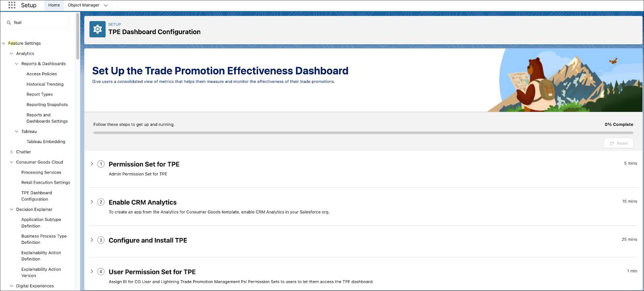The width and height of the screenshot is (644, 291).
Task: Click the Setup app name
Action: (29, 5)
